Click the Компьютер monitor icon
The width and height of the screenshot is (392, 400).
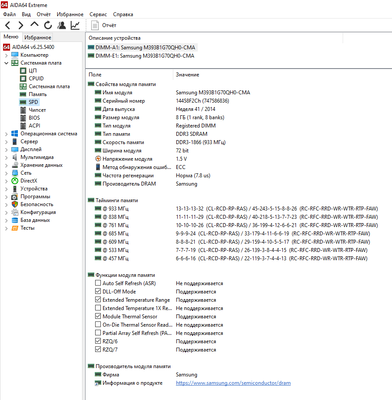15,55
